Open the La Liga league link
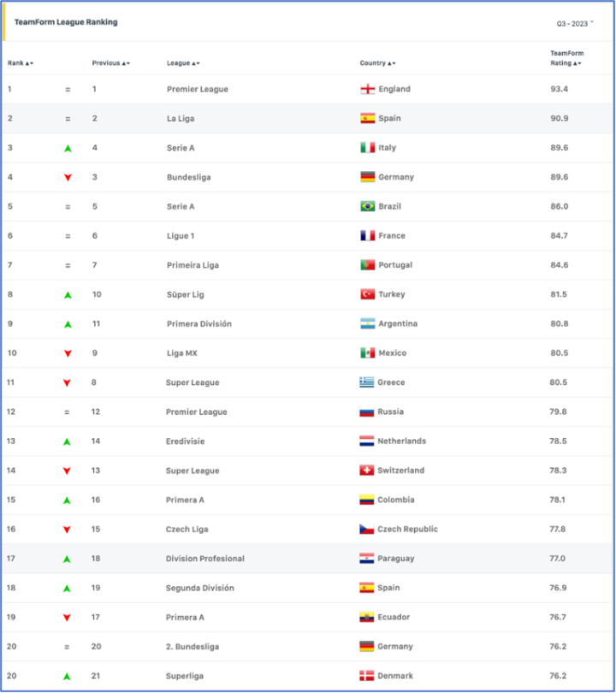This screenshot has width=616, height=693. pos(181,118)
